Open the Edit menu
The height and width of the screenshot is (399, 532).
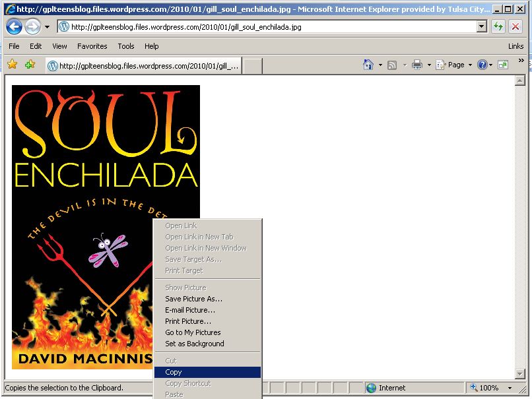tap(36, 46)
